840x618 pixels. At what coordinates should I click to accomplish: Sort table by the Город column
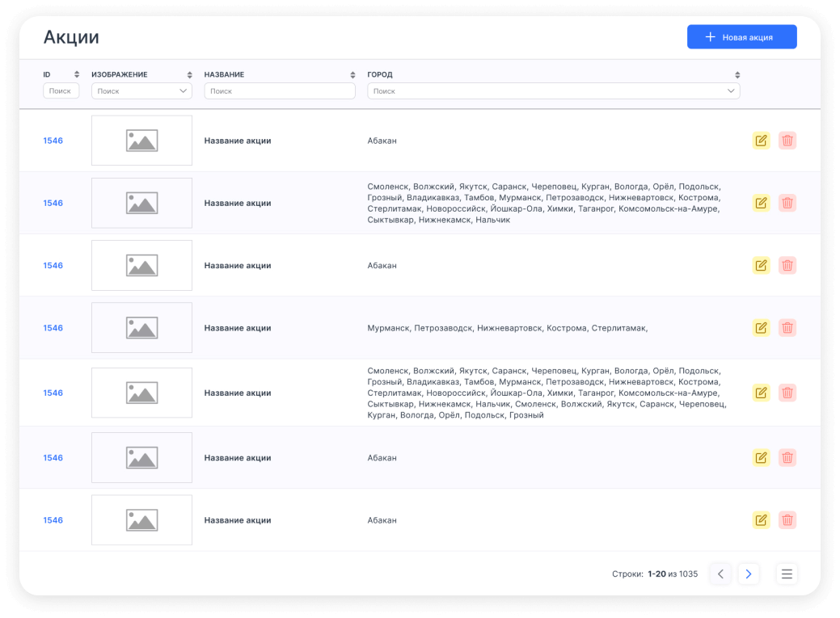737,75
